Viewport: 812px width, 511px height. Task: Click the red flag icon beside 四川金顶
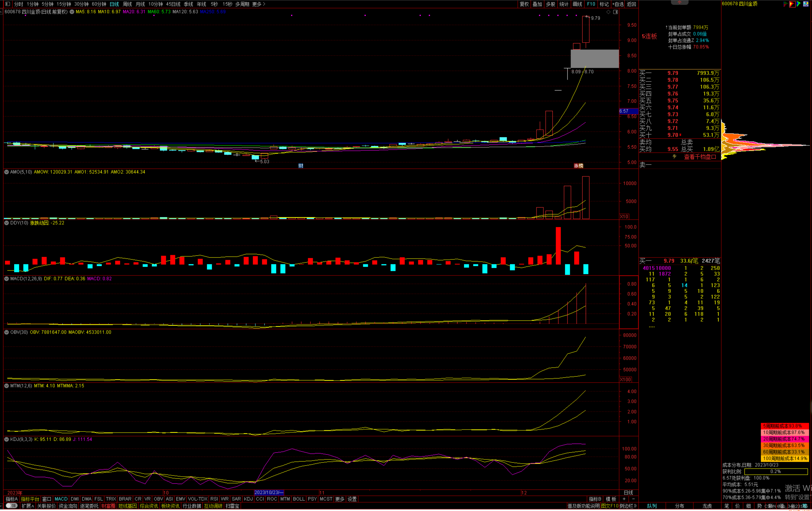(x=792, y=4)
